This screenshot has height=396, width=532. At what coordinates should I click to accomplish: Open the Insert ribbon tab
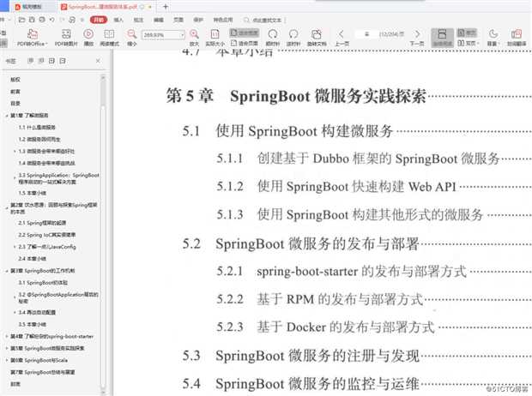pyautogui.click(x=118, y=20)
